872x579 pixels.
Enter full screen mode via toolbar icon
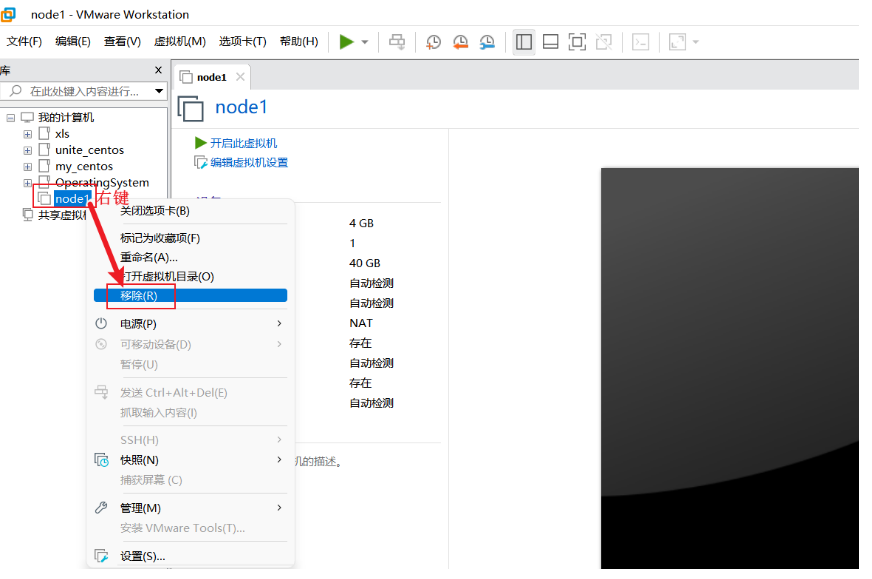point(577,42)
